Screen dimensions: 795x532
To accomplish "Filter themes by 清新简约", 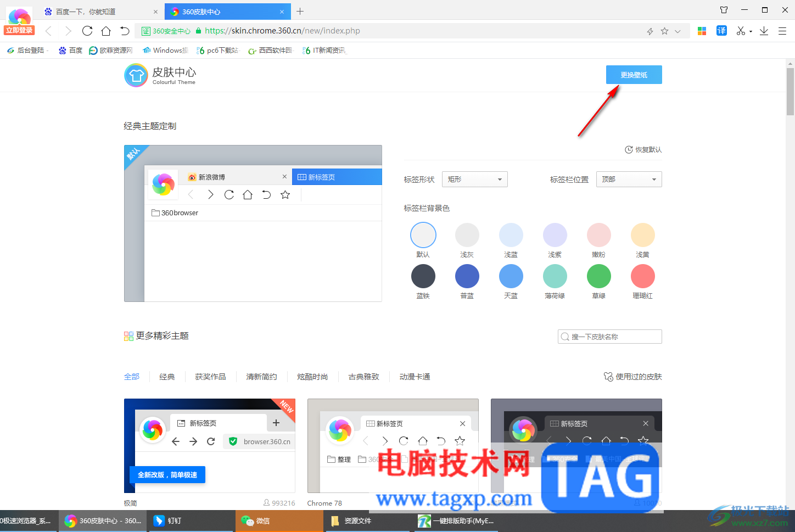I will point(261,377).
